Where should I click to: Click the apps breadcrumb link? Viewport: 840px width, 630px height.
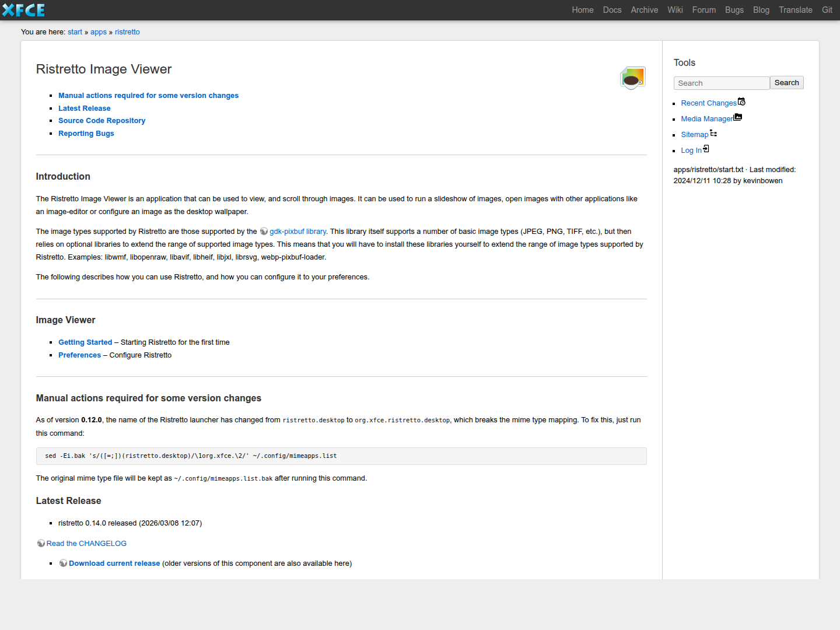tap(99, 32)
